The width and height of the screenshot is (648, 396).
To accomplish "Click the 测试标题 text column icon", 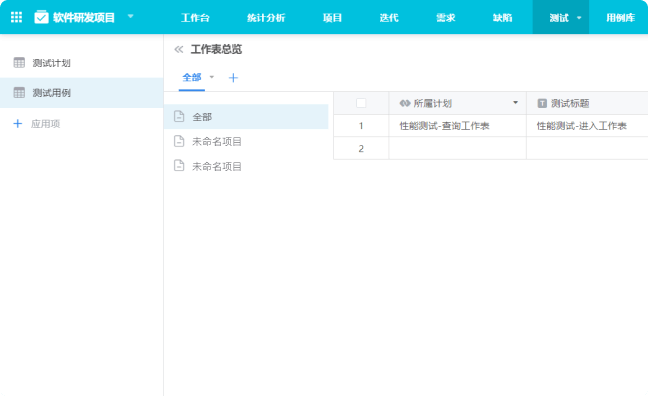I will 542,103.
